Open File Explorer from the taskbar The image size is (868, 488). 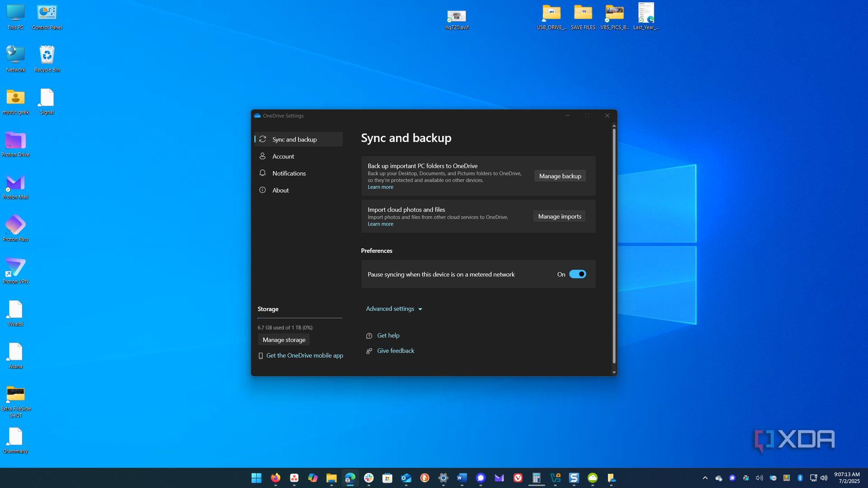click(x=331, y=477)
